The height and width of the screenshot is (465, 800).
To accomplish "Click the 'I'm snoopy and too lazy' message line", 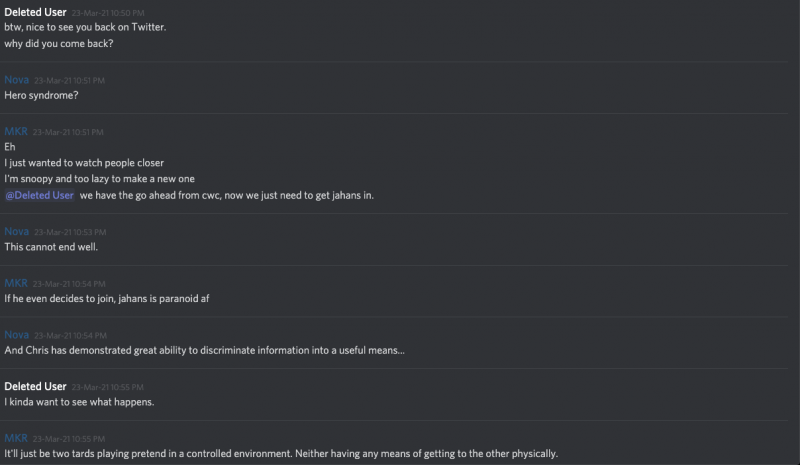I will pos(99,178).
